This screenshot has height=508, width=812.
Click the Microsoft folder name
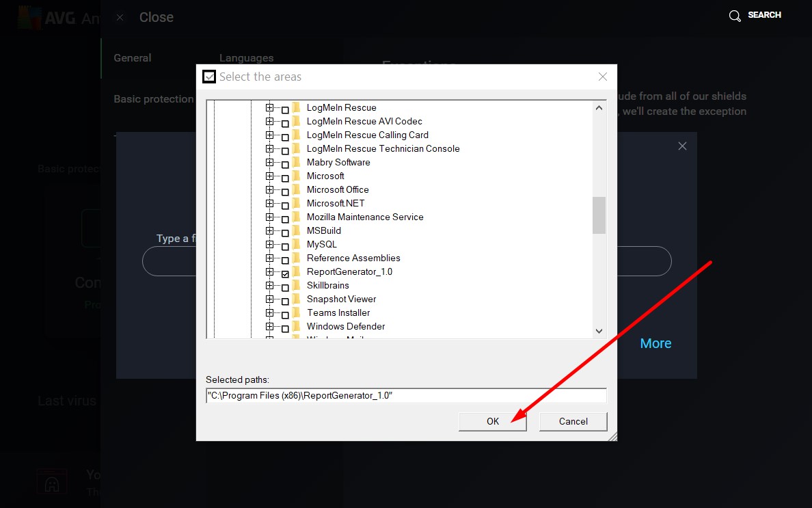[x=325, y=176]
